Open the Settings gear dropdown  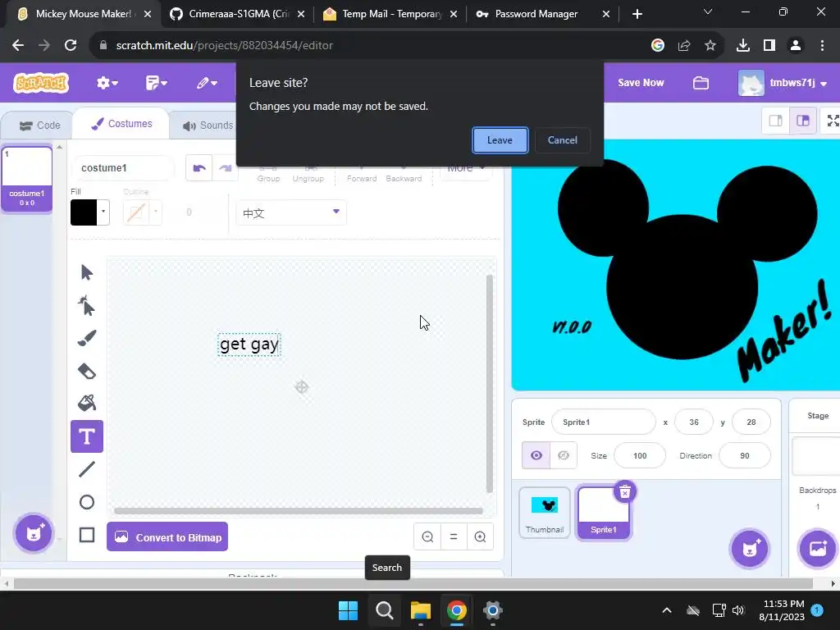pyautogui.click(x=107, y=83)
